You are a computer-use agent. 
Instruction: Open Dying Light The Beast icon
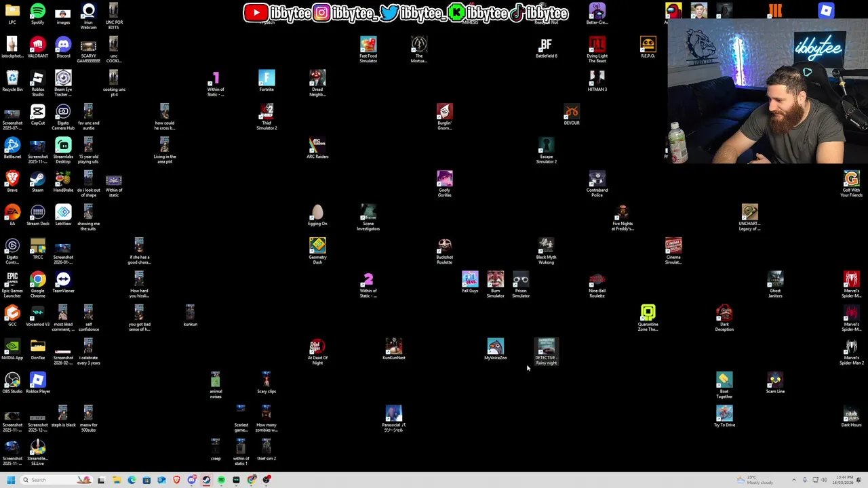[x=597, y=49]
